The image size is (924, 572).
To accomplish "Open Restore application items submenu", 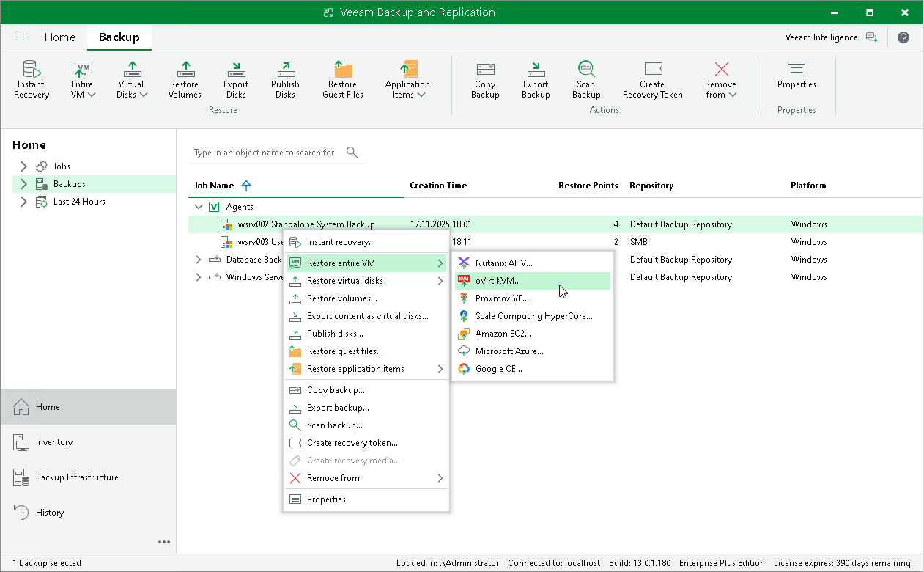I will [x=366, y=369].
